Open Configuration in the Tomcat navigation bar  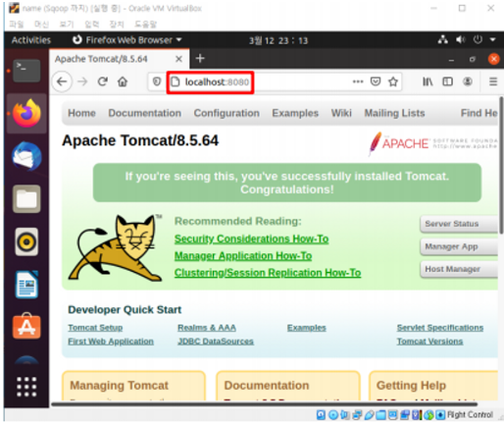point(227,113)
